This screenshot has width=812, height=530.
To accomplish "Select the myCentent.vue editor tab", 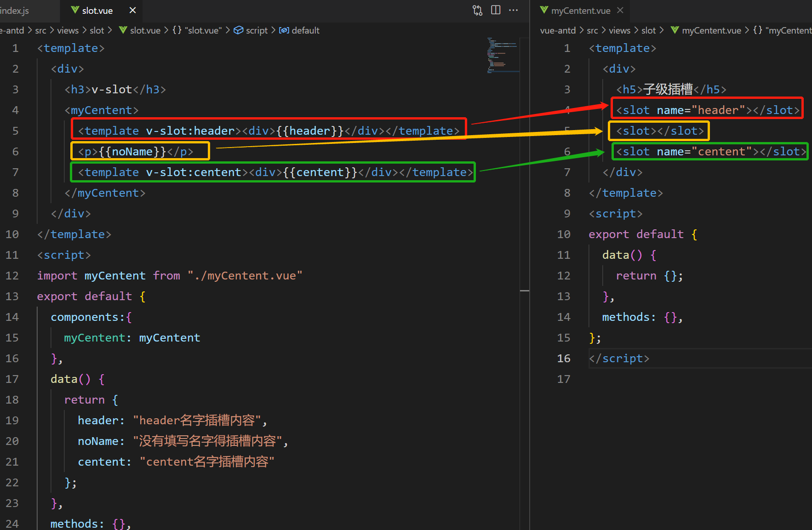I will (581, 11).
